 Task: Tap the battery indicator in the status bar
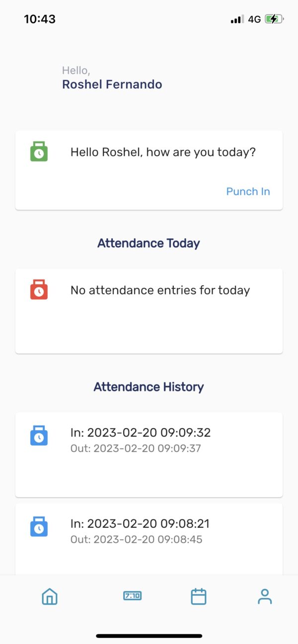point(272,19)
